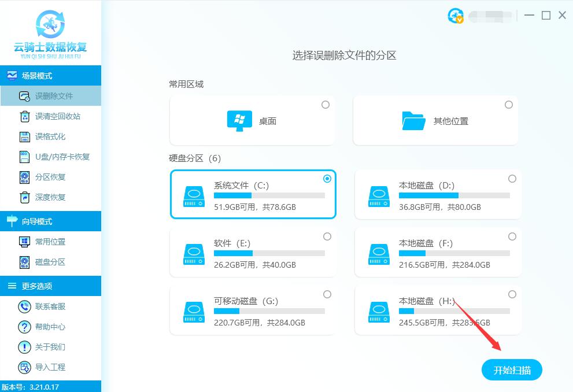Viewport: 573px width, 392px height.
Task: Click the 常用位置 icon in sidebar
Action: coord(24,242)
